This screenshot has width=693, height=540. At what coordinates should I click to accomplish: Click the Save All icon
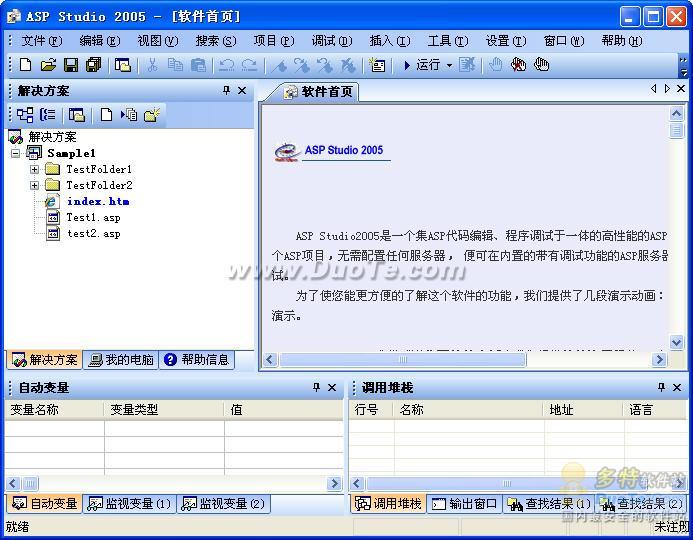tap(93, 65)
